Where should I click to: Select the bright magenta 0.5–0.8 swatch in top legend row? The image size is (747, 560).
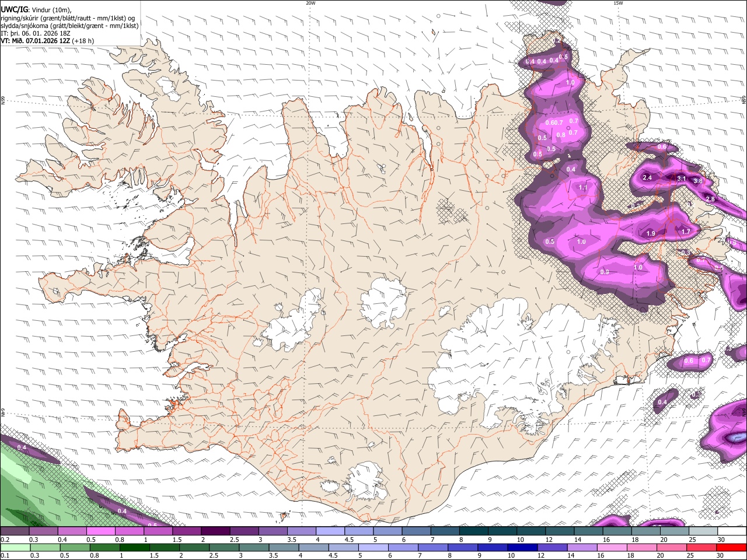point(100,531)
